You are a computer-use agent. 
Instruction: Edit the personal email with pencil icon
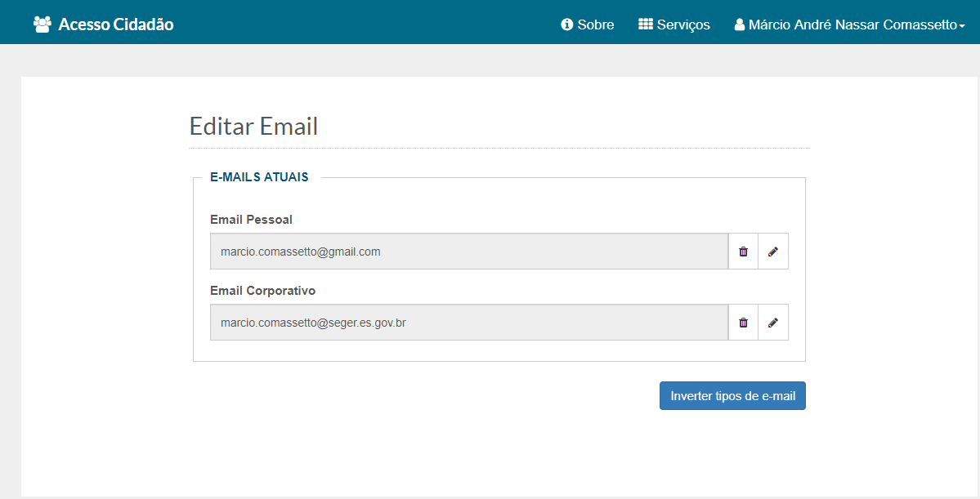tap(773, 252)
